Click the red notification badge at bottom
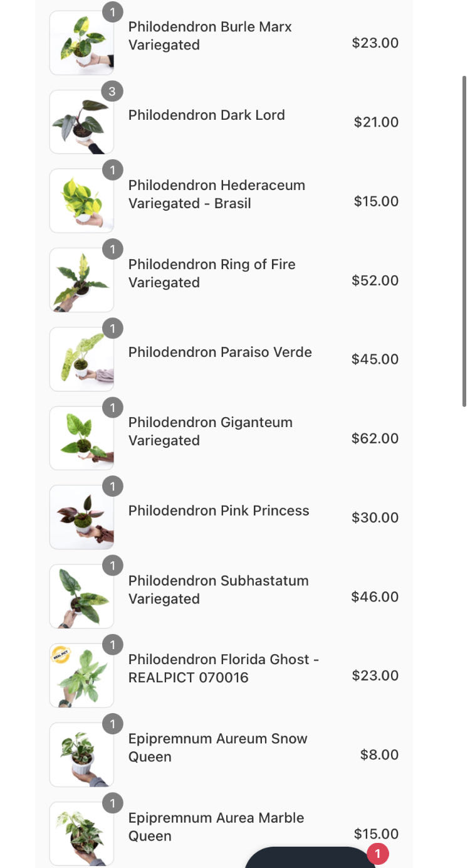 [377, 854]
